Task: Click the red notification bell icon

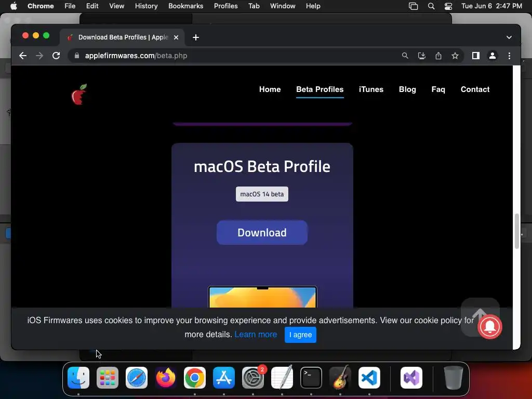Action: pyautogui.click(x=489, y=326)
